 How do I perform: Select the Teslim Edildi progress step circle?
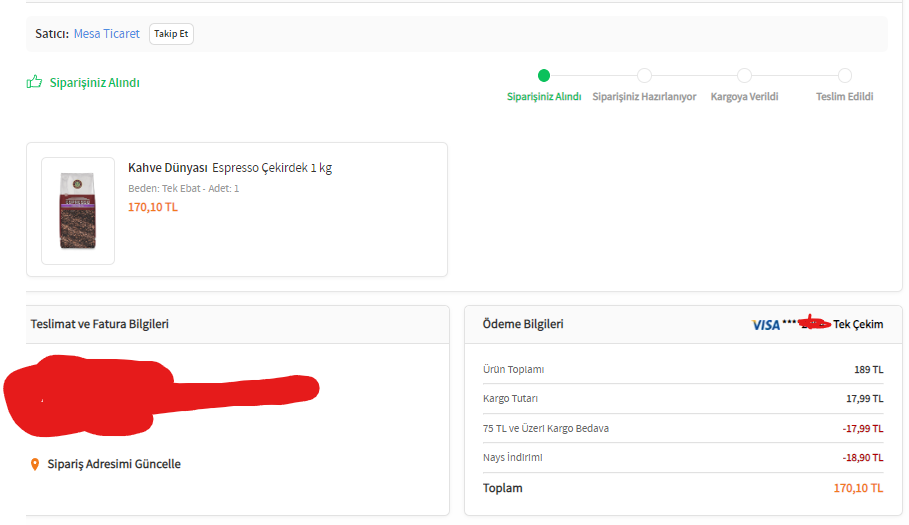pyautogui.click(x=845, y=75)
